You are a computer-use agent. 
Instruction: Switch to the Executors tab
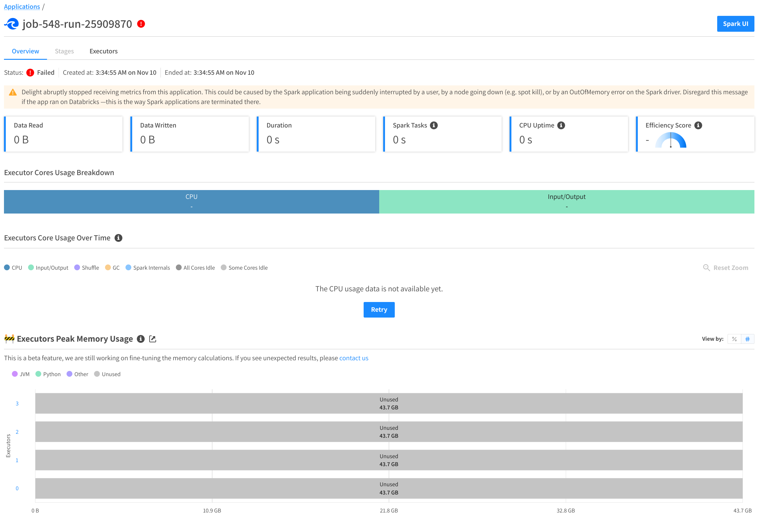pos(104,51)
